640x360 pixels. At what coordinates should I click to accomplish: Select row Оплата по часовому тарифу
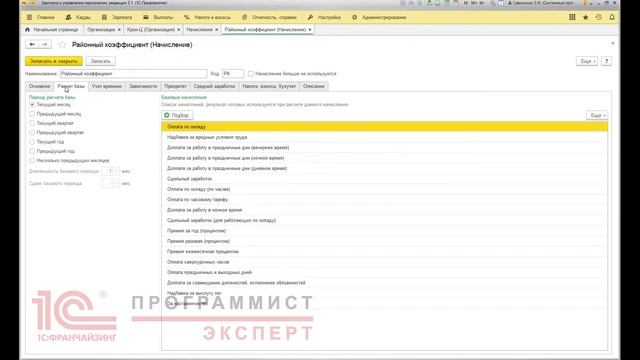384,200
